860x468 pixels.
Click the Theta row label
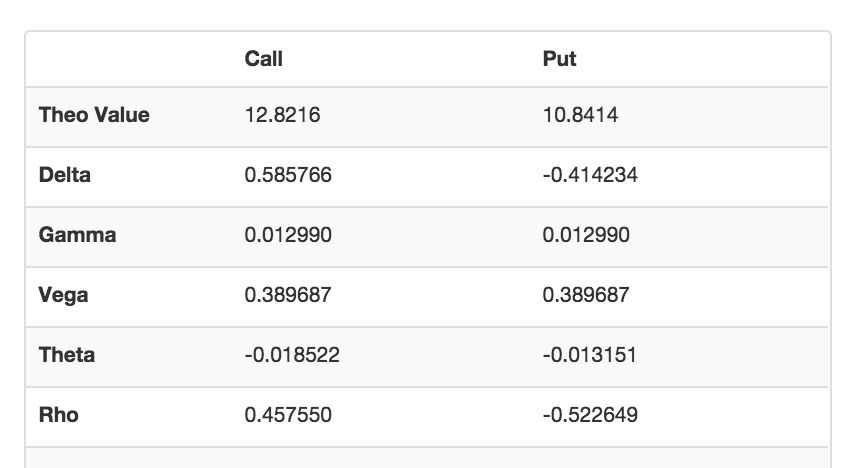(x=67, y=355)
